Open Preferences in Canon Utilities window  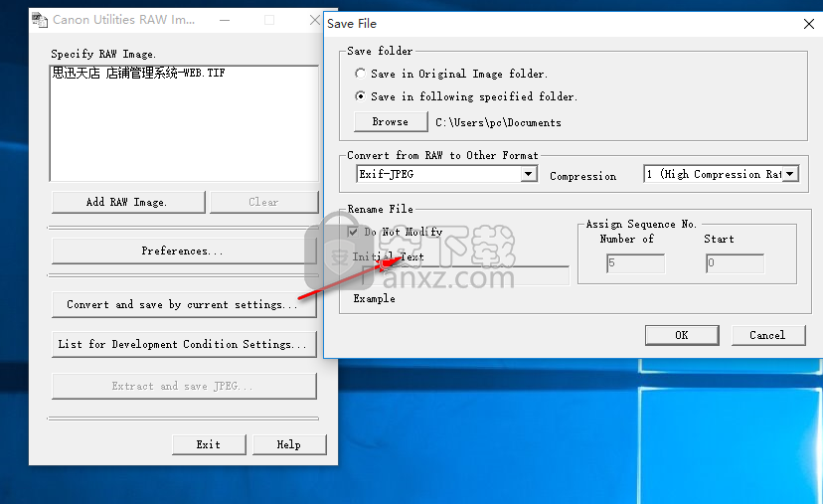point(184,251)
